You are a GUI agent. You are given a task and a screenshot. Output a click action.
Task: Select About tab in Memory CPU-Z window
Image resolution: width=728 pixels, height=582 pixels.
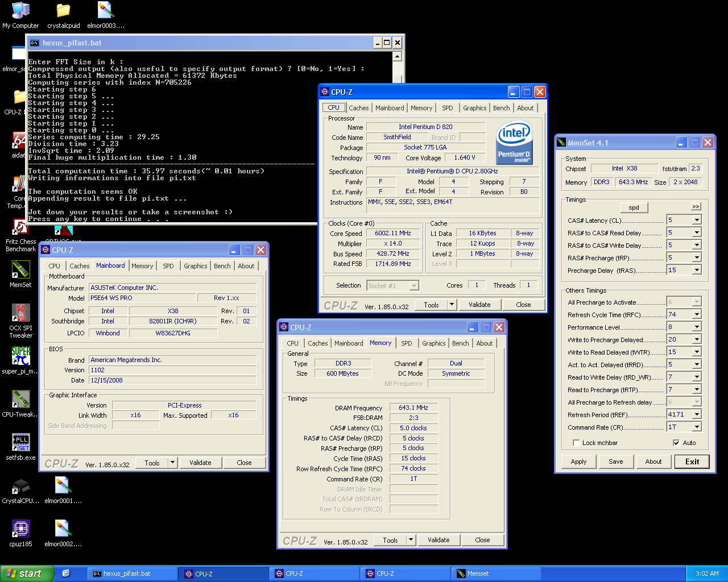[484, 343]
